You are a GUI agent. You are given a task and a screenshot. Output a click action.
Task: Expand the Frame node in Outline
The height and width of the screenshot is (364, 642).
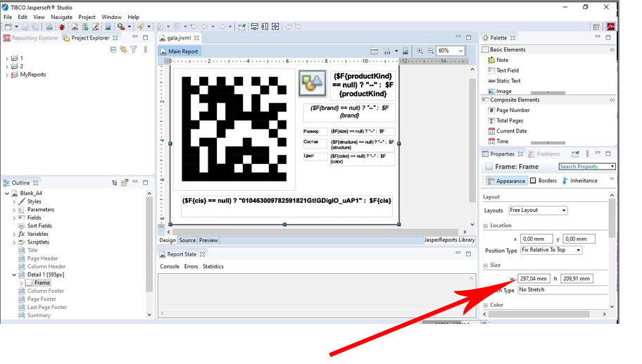pyautogui.click(x=21, y=283)
